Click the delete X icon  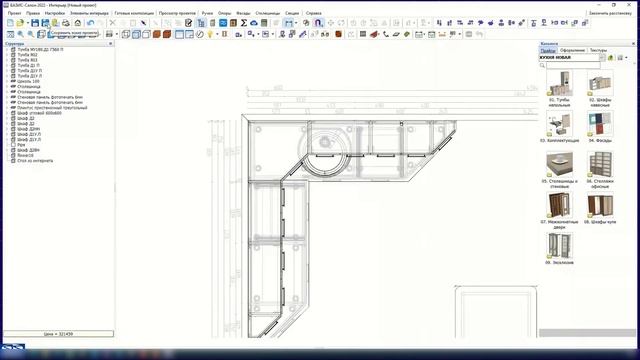coord(113,23)
